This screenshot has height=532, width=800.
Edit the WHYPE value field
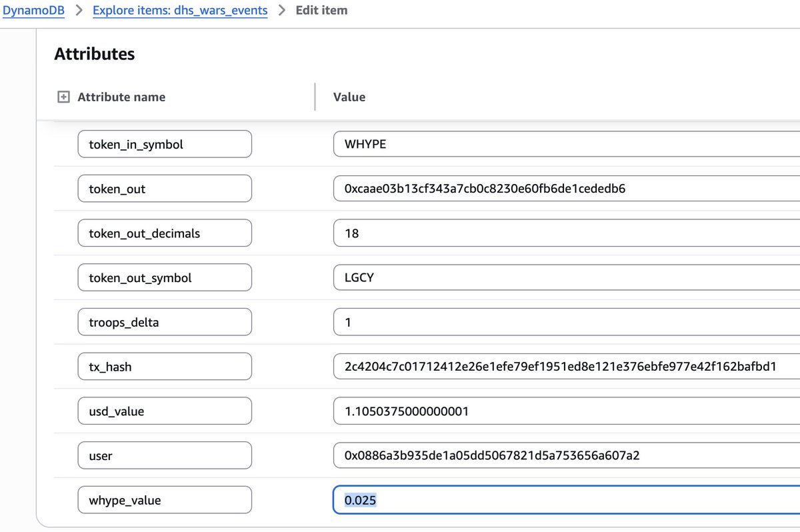(x=567, y=144)
